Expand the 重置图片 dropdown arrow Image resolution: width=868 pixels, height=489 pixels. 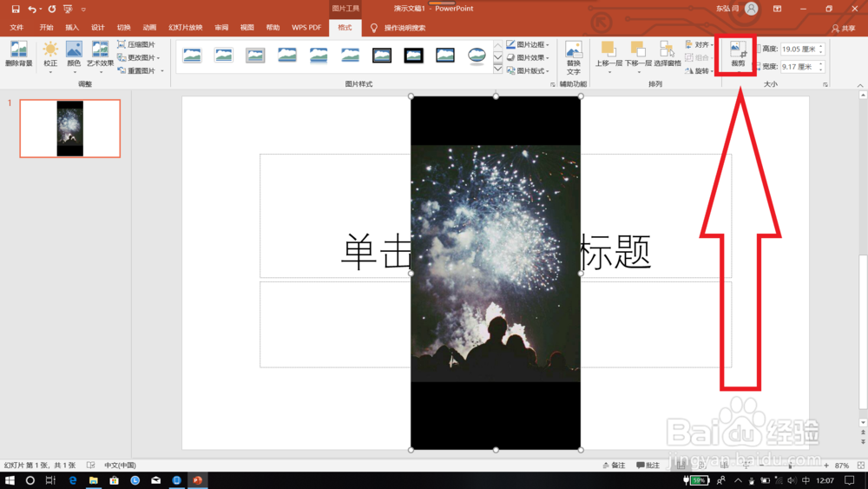pos(162,71)
